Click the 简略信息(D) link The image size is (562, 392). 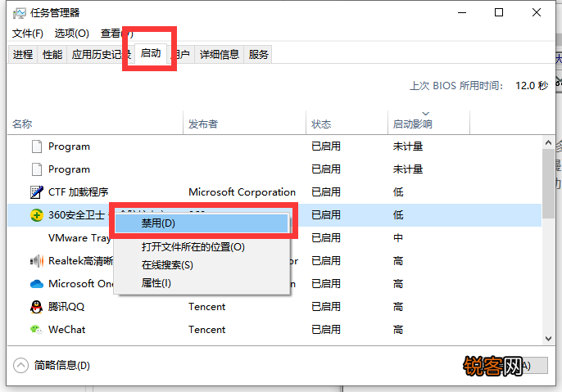pos(62,366)
